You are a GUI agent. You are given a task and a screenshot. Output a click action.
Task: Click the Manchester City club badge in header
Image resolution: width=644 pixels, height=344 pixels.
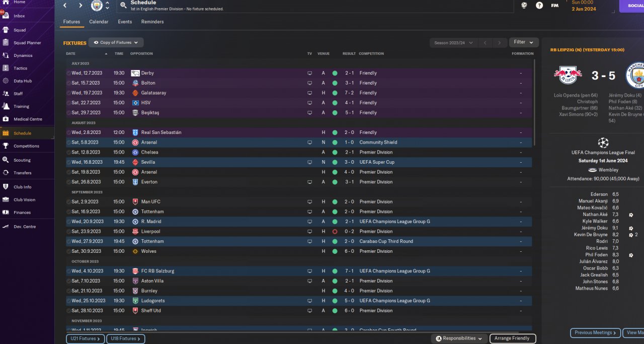[97, 6]
